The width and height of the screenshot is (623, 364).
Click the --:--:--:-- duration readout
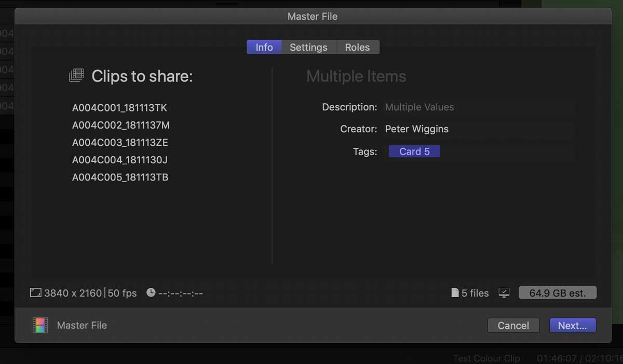[x=181, y=293]
